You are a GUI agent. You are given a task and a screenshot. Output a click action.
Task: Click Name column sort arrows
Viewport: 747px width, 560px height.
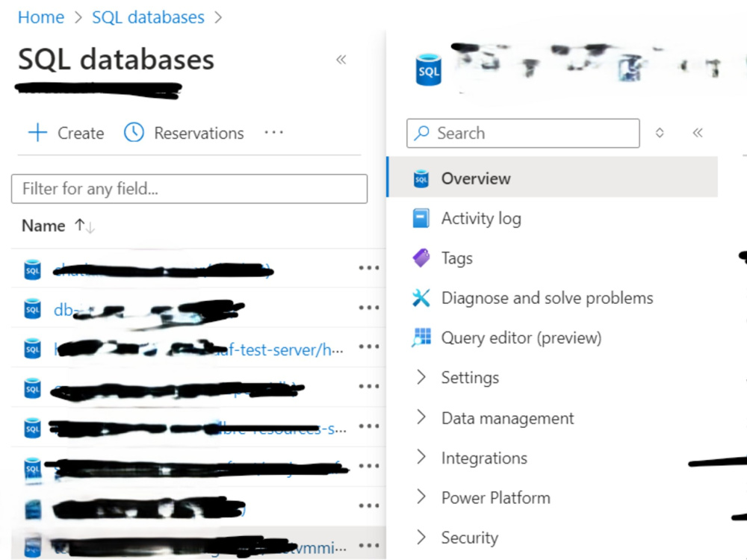point(85,225)
